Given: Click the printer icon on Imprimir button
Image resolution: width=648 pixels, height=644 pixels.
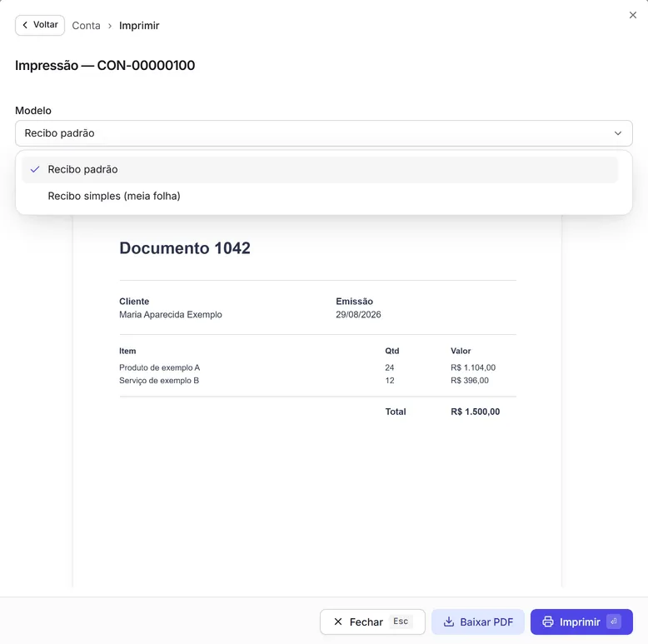Looking at the screenshot, I should 547,622.
